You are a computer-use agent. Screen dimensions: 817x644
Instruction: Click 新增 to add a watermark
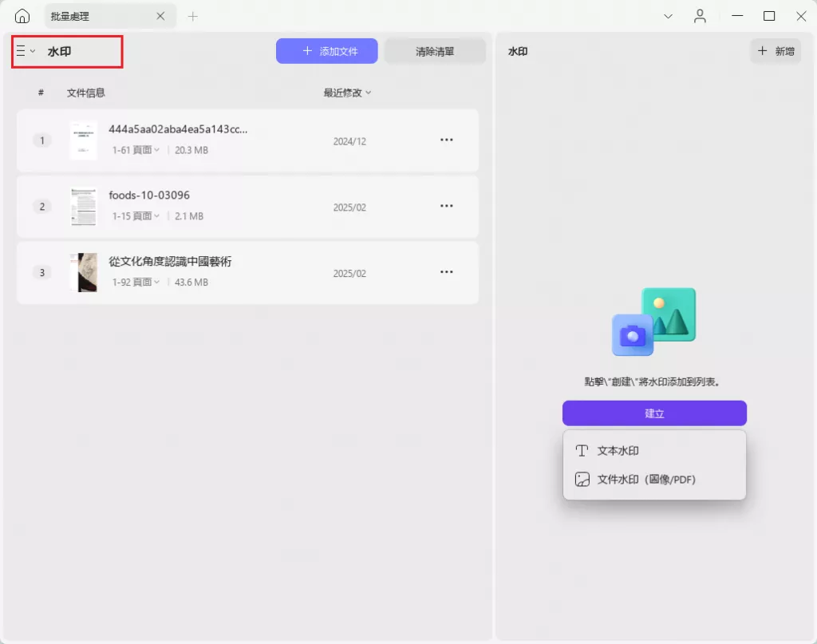pos(776,51)
